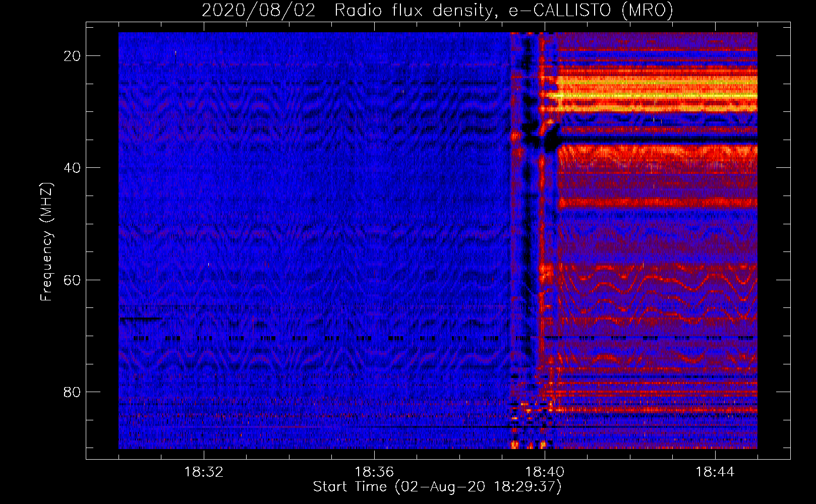The width and height of the screenshot is (816, 504).
Task: Click the 80 MHz frequency tick label
Action: coord(73,392)
